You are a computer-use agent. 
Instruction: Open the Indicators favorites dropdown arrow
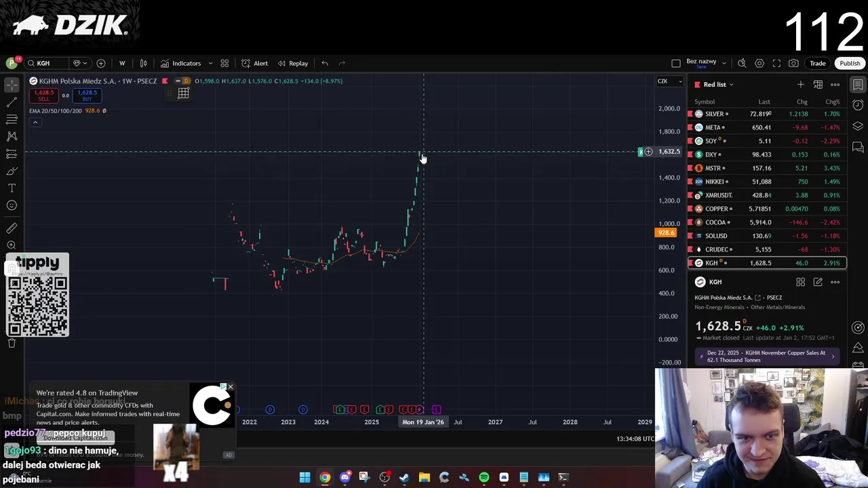click(x=210, y=63)
